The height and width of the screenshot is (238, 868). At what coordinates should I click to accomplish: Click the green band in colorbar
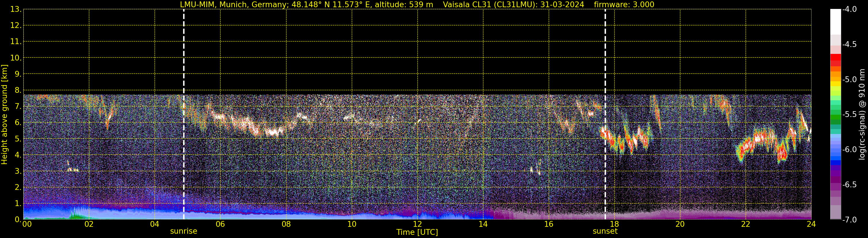coord(835,118)
